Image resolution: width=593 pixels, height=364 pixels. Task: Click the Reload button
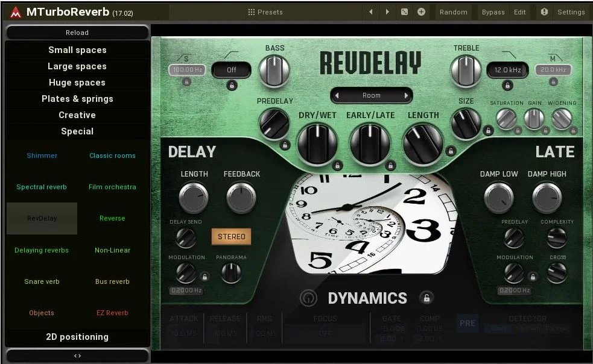point(77,33)
